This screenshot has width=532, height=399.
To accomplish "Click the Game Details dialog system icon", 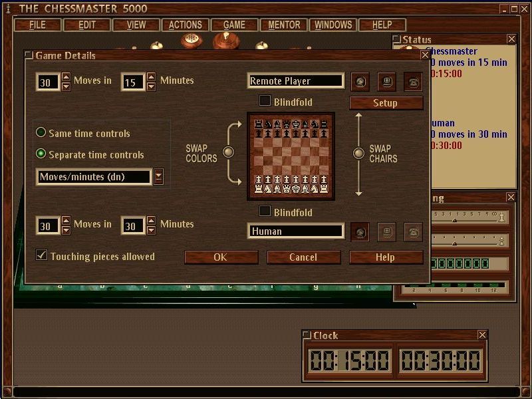I will click(28, 56).
